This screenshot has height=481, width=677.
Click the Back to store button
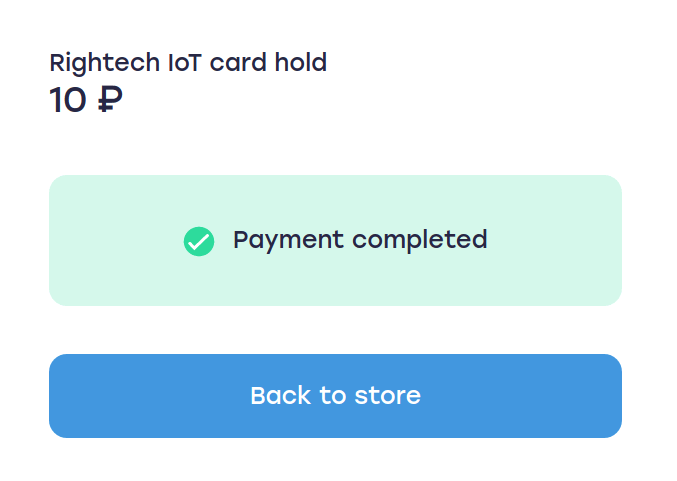point(335,396)
